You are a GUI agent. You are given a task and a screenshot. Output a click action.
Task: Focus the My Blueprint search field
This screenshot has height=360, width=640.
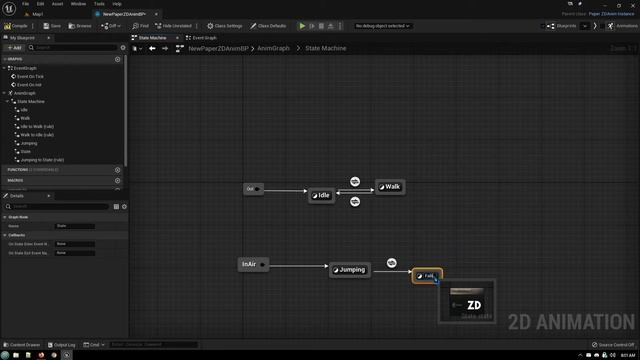coord(72,48)
